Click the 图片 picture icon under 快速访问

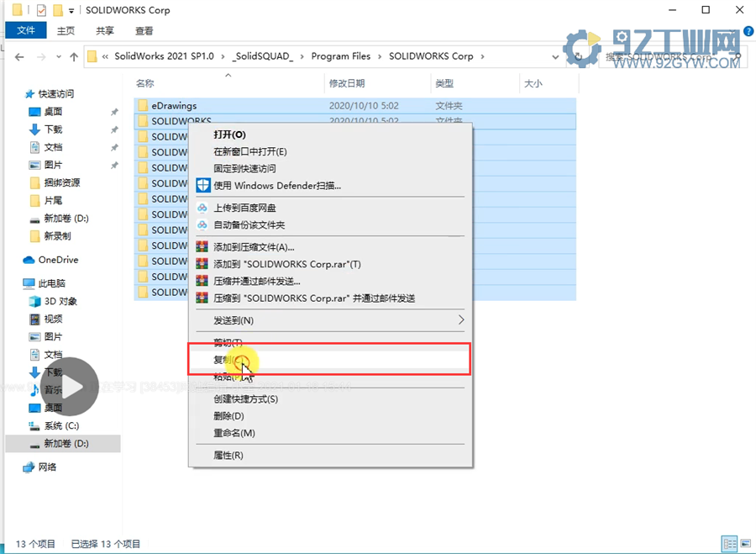34,165
